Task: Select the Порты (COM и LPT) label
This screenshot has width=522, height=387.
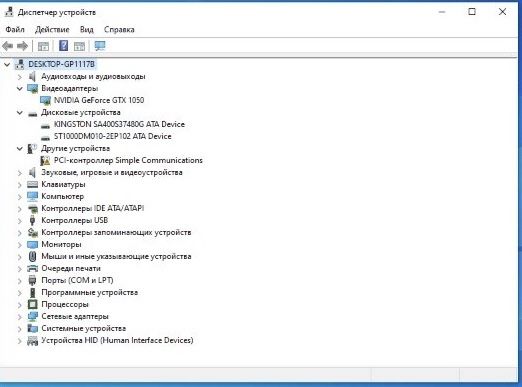Action: [77, 280]
